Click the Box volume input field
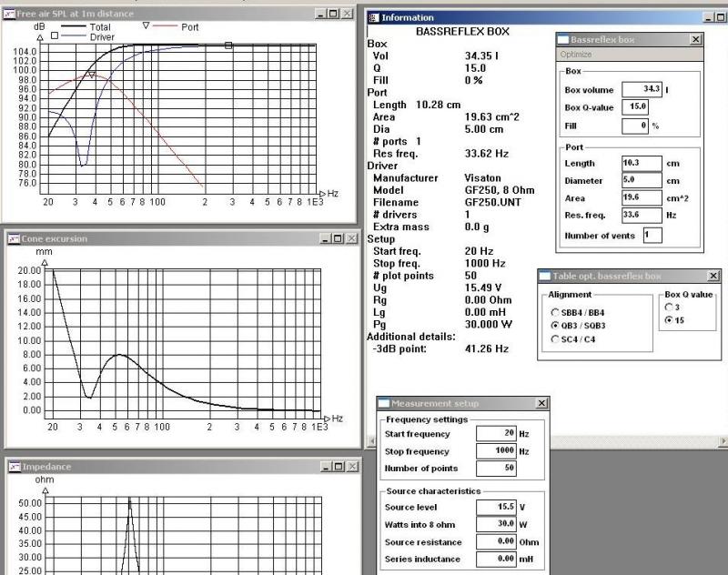 [x=641, y=90]
